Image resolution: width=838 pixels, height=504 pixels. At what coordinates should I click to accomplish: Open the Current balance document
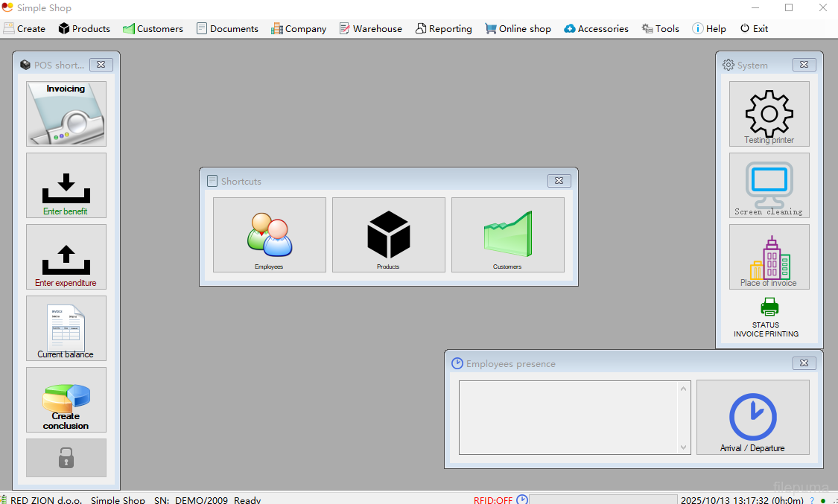point(66,328)
